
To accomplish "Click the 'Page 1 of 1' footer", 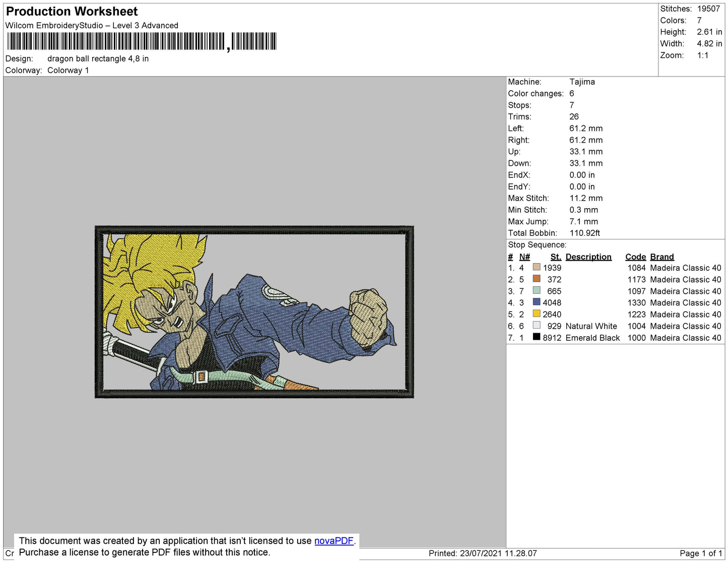I will pos(701,553).
